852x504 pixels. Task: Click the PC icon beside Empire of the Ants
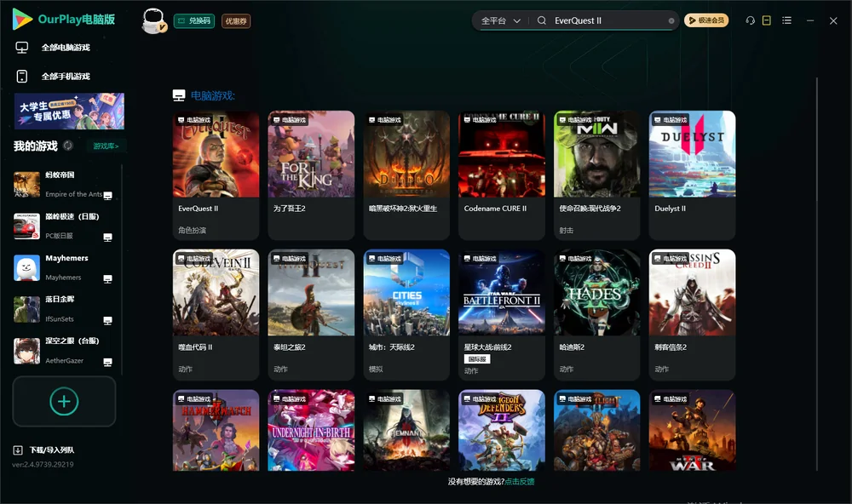(x=107, y=196)
